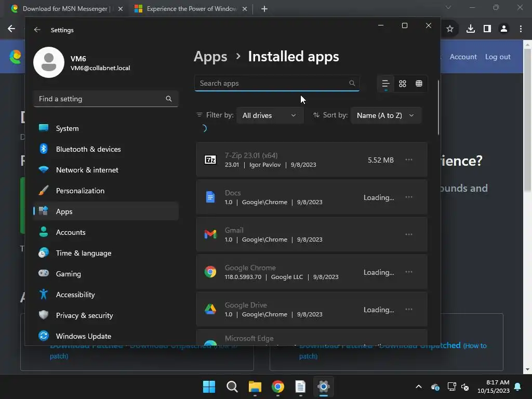532x399 pixels.
Task: Click the Gmail app icon
Action: 210,234
